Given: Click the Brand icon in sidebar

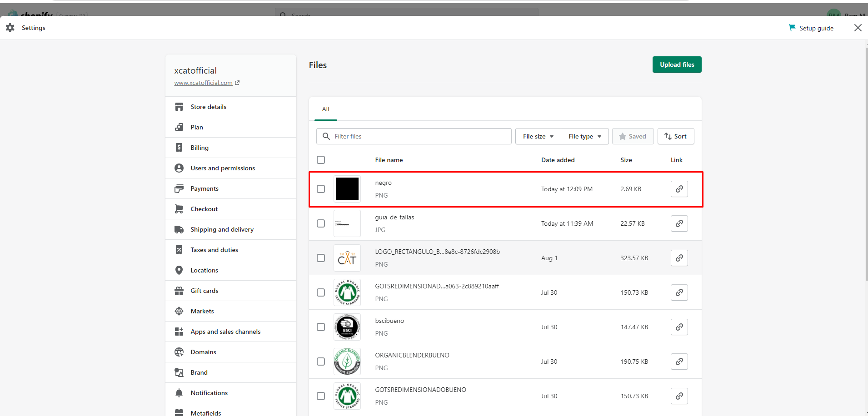Looking at the screenshot, I should [x=179, y=372].
